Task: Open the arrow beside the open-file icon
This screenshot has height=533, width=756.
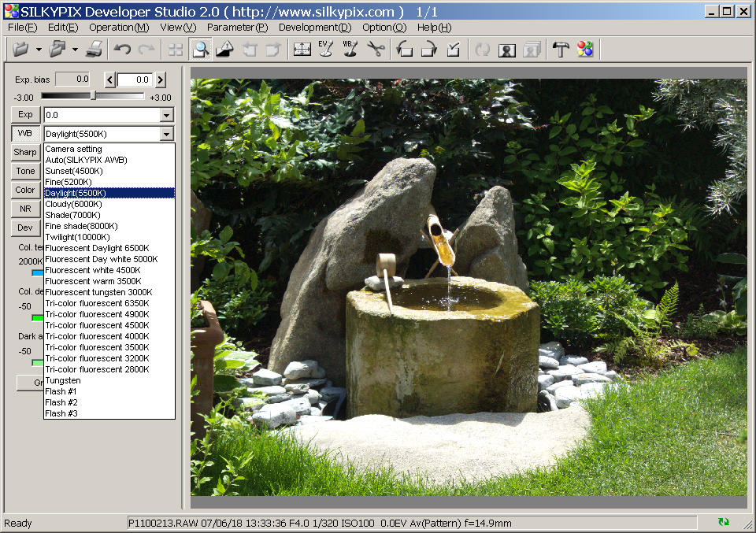Action: [x=38, y=50]
